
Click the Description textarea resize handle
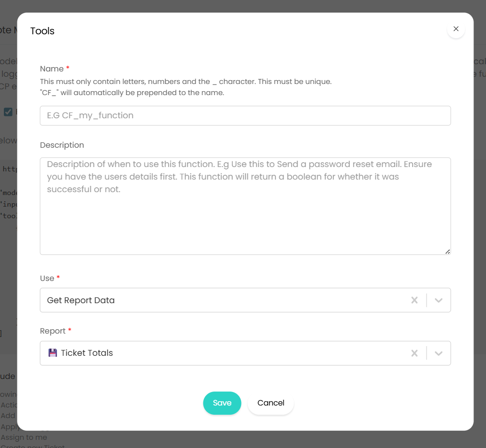447,252
